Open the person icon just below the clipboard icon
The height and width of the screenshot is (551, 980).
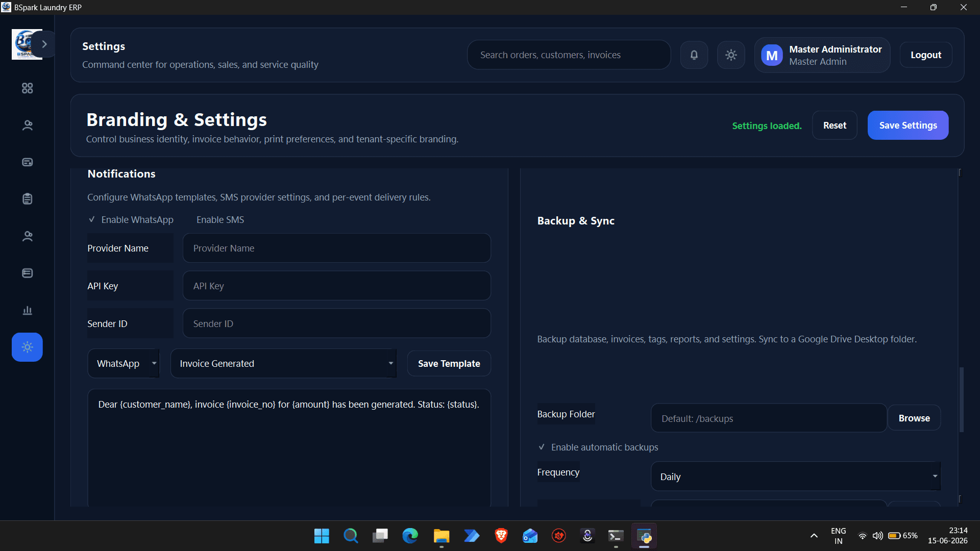[x=27, y=236]
